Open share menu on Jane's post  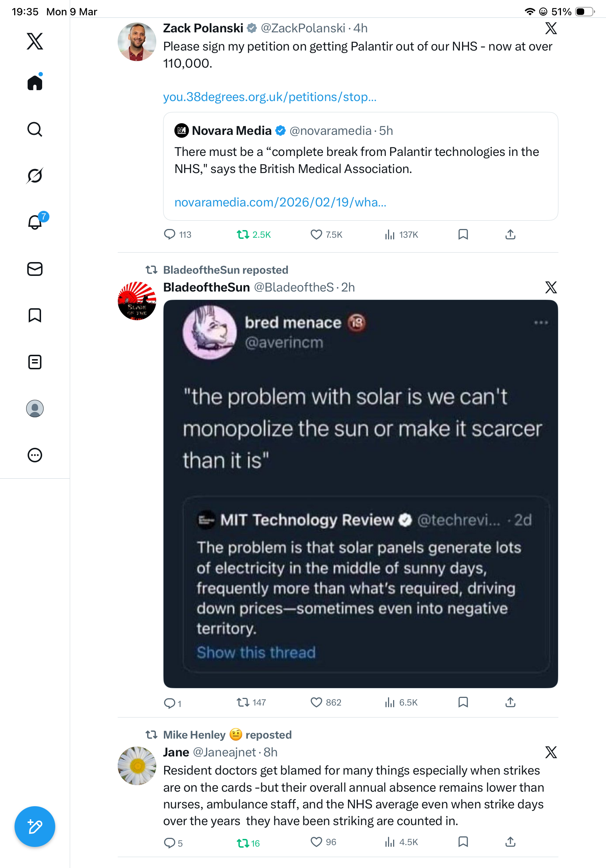(510, 842)
